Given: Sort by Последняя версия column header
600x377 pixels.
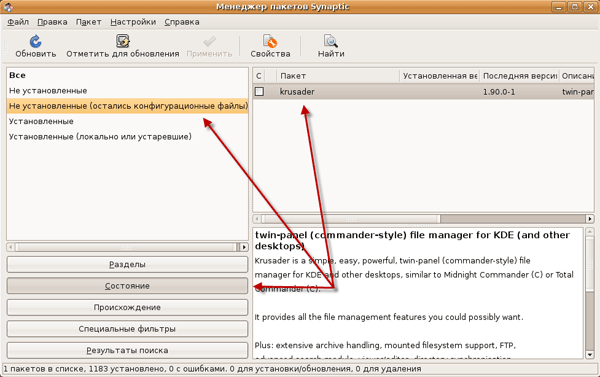Looking at the screenshot, I should pyautogui.click(x=519, y=76).
